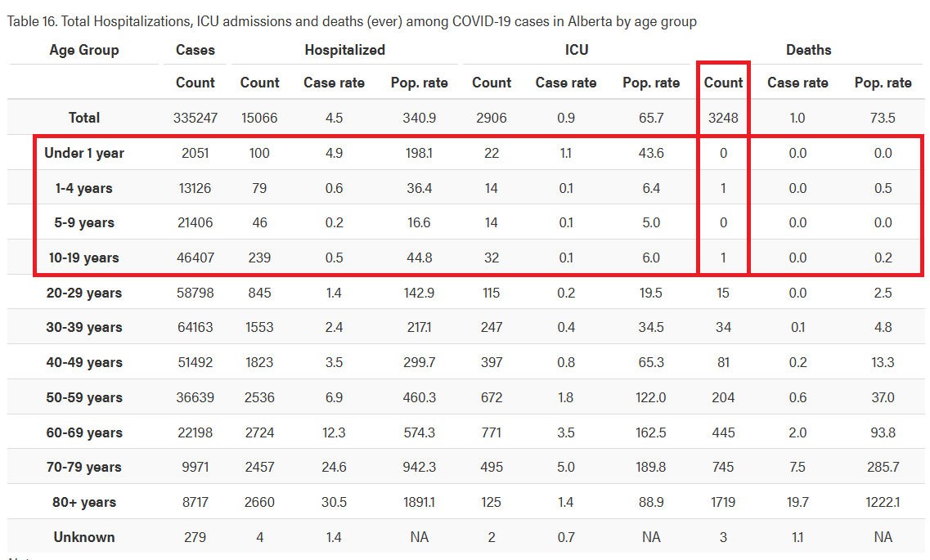Click the Hospitalized group header

pyautogui.click(x=344, y=51)
